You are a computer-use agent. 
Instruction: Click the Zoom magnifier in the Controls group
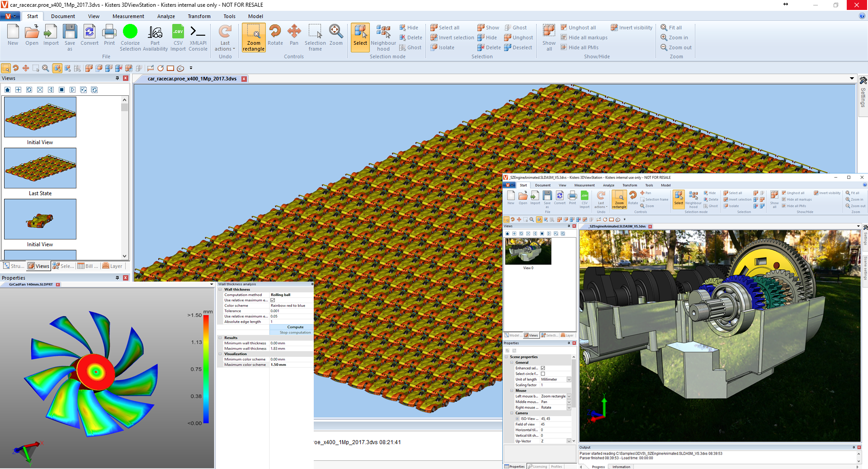click(336, 35)
